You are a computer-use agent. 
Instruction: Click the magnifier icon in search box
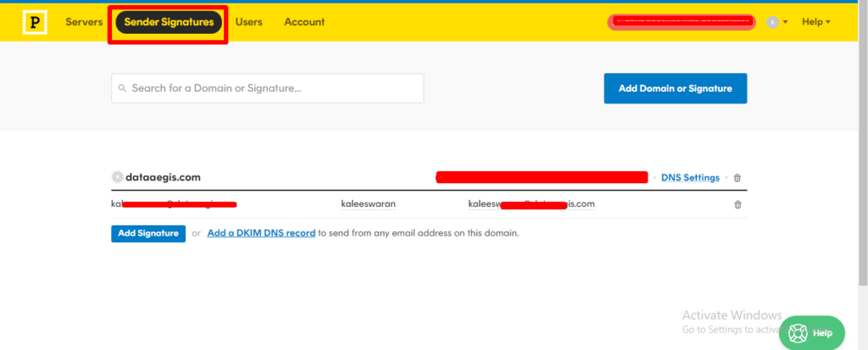[123, 88]
